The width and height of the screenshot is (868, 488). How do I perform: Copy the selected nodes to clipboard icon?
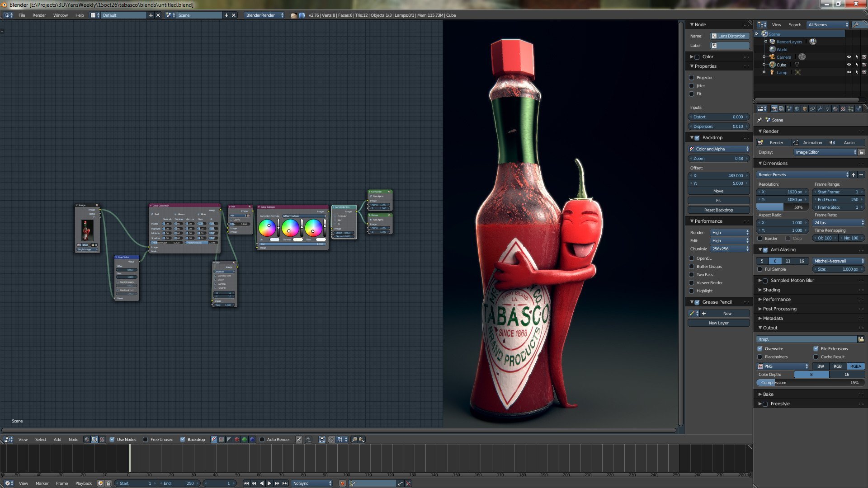tap(354, 440)
